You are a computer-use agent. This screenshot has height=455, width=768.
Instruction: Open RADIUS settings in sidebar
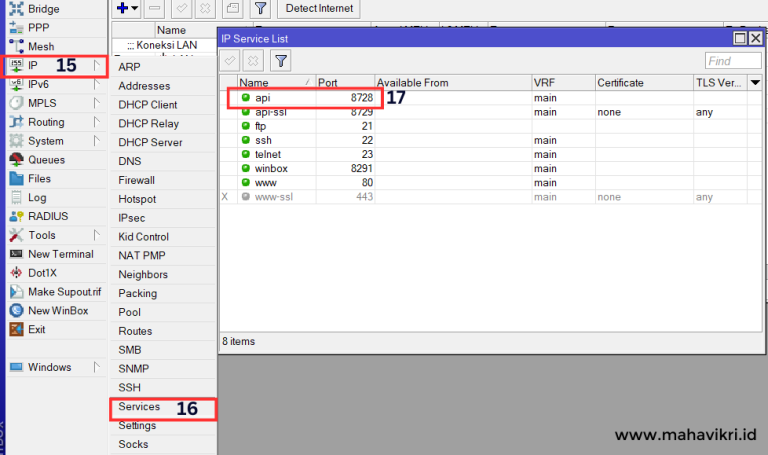pos(48,216)
